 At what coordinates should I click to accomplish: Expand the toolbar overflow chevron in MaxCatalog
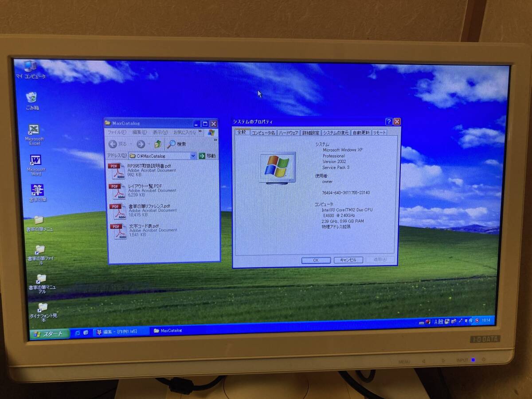tap(215, 141)
